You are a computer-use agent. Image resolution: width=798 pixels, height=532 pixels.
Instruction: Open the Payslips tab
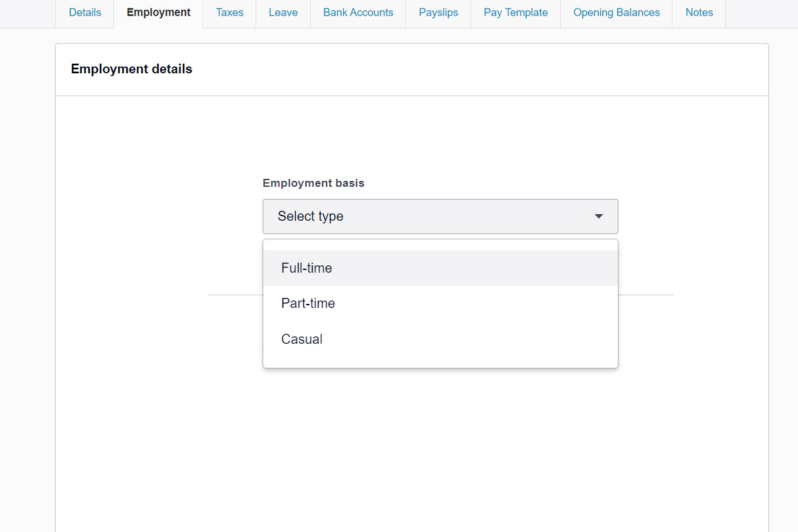(x=438, y=12)
